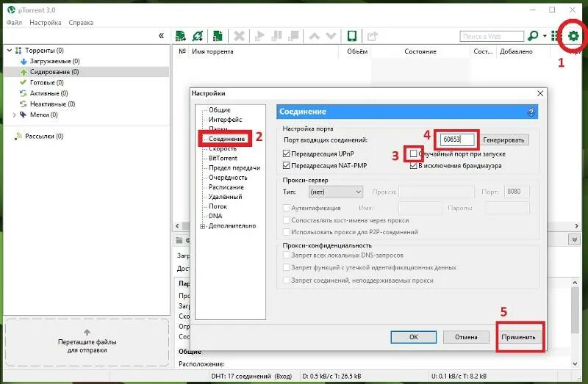Image resolution: width=588 pixels, height=384 pixels.
Task: Close the Настройки dialog
Action: pos(540,93)
